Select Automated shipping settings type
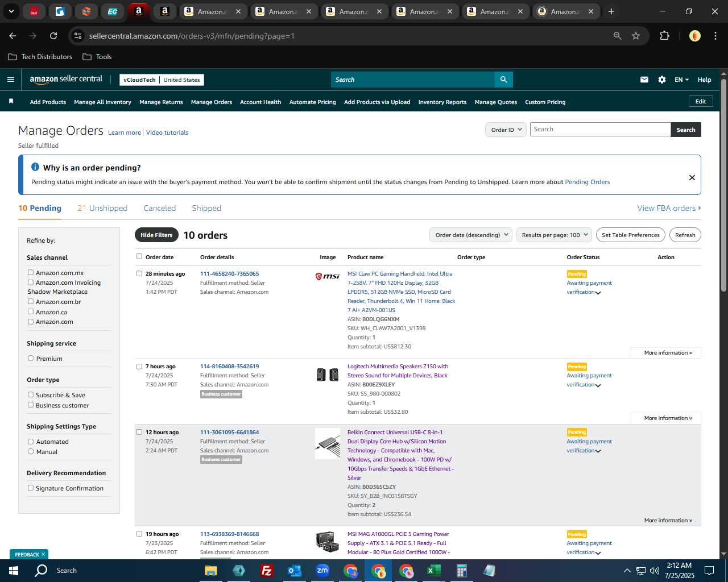This screenshot has width=728, height=582. 31,441
